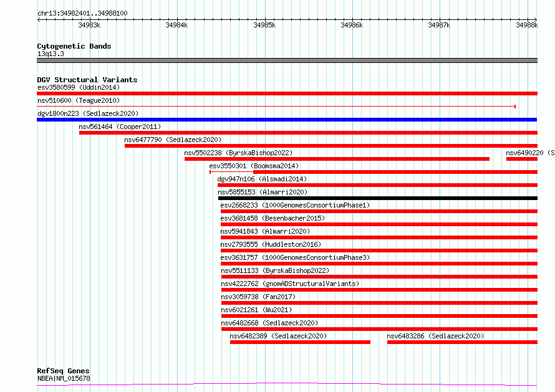Click nsv6483286 (Sedlazeck2020) label

[435, 336]
